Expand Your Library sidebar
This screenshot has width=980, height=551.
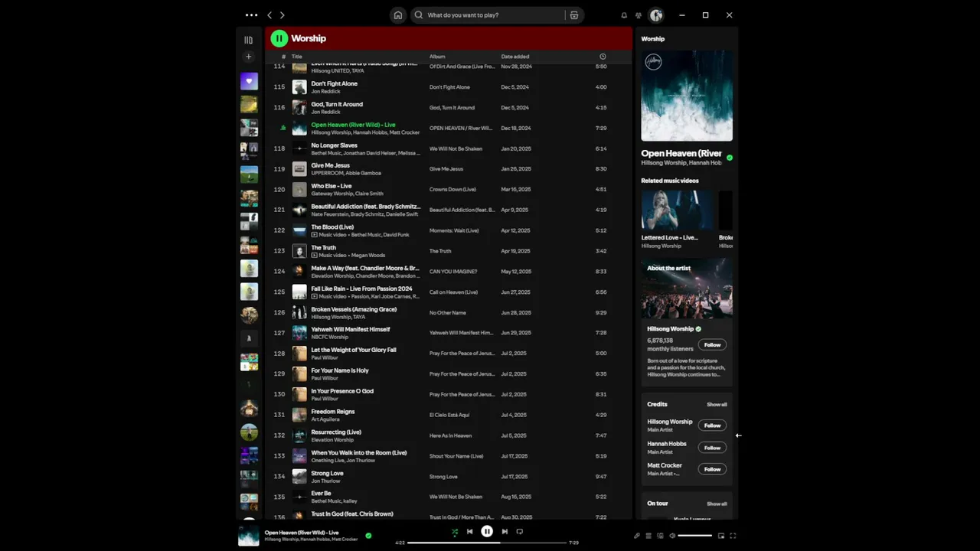click(x=248, y=40)
